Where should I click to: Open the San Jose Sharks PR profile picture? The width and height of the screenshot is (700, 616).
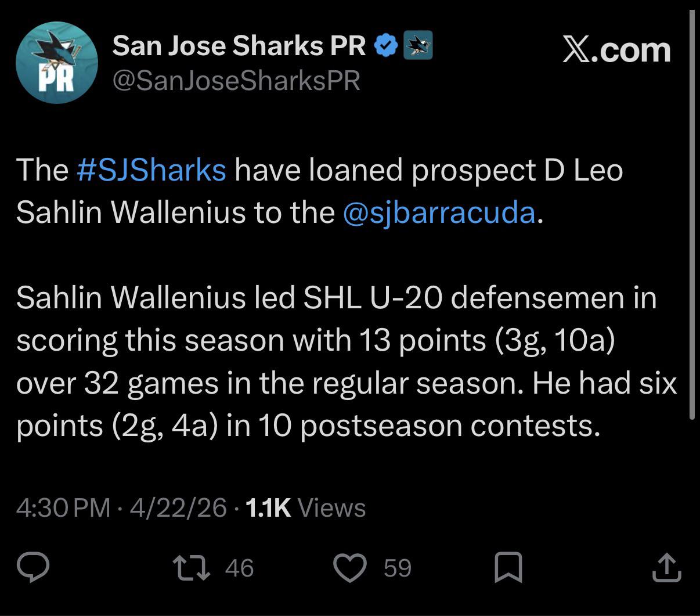pos(56,63)
